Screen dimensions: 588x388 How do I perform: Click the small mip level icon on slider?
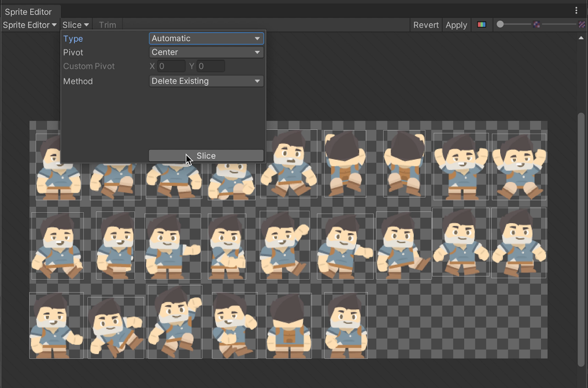(x=536, y=24)
